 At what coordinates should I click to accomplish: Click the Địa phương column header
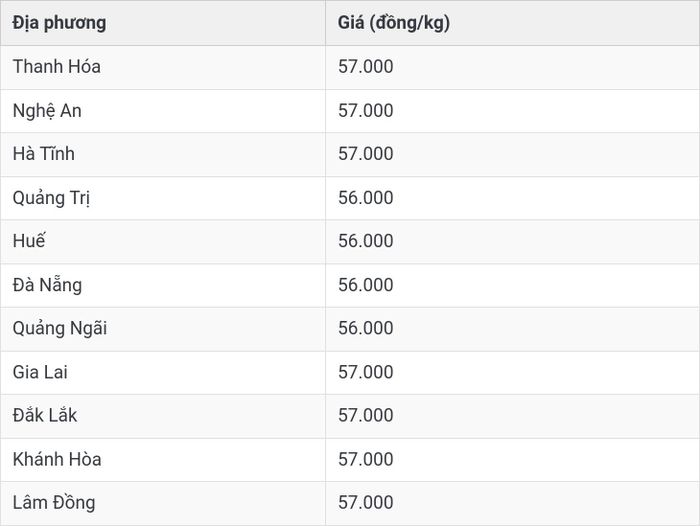pyautogui.click(x=163, y=23)
